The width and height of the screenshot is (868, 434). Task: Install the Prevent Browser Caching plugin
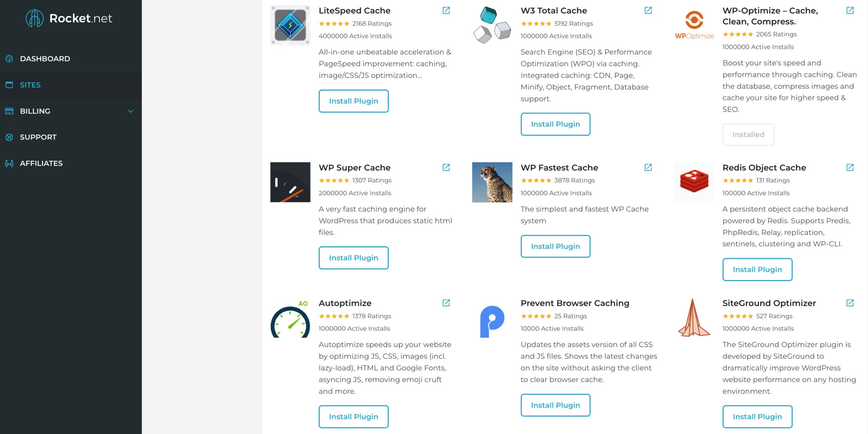click(555, 405)
